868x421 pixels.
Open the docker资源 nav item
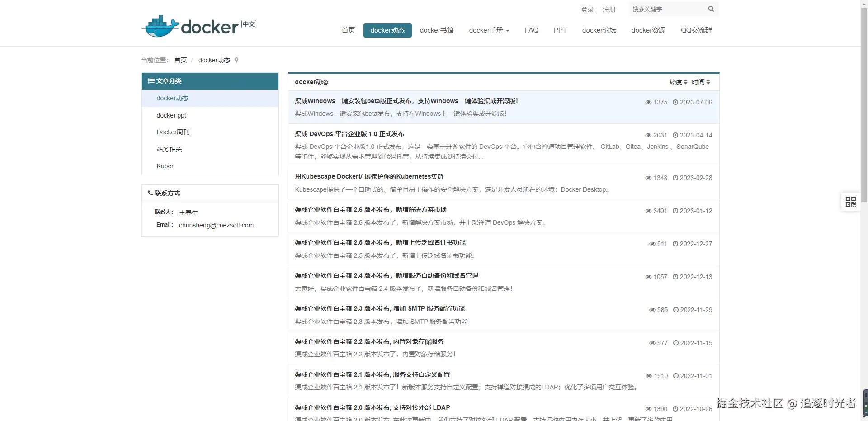[648, 30]
